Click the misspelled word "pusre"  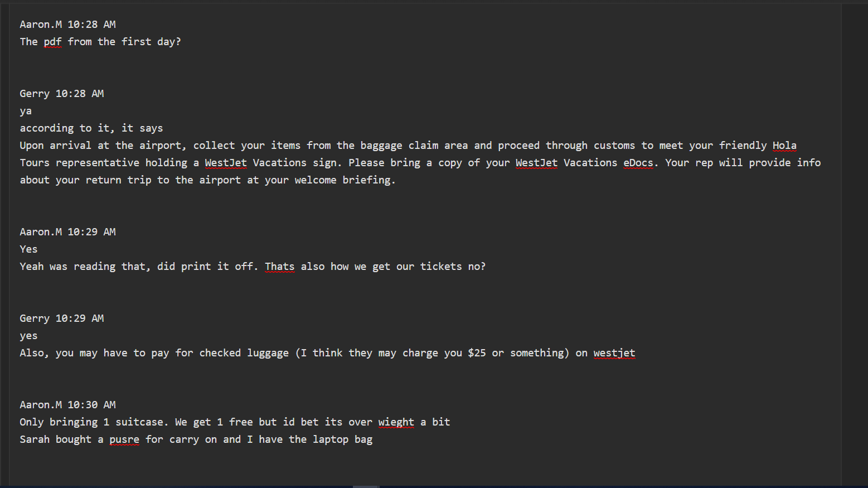tap(124, 439)
